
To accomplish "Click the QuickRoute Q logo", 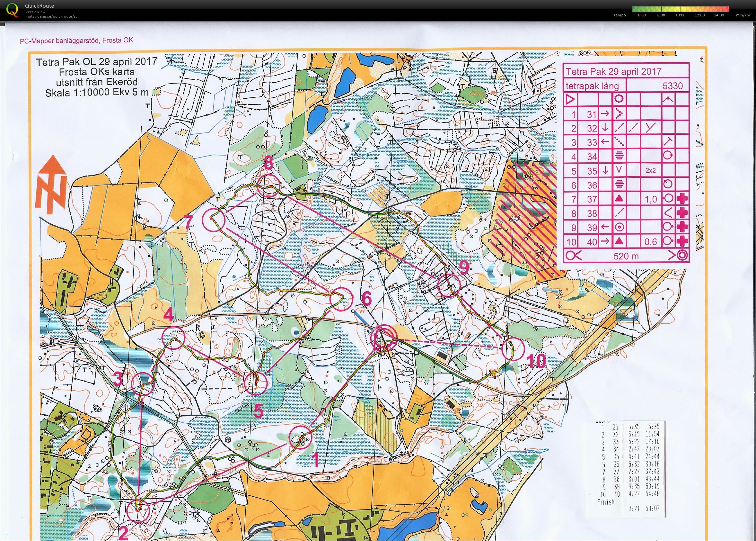I will coord(12,10).
